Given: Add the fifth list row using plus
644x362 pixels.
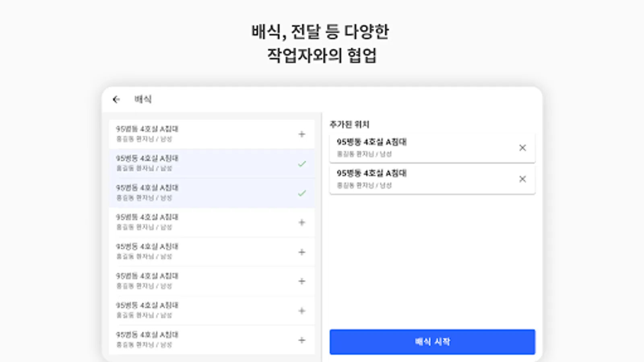Looking at the screenshot, I should [302, 252].
